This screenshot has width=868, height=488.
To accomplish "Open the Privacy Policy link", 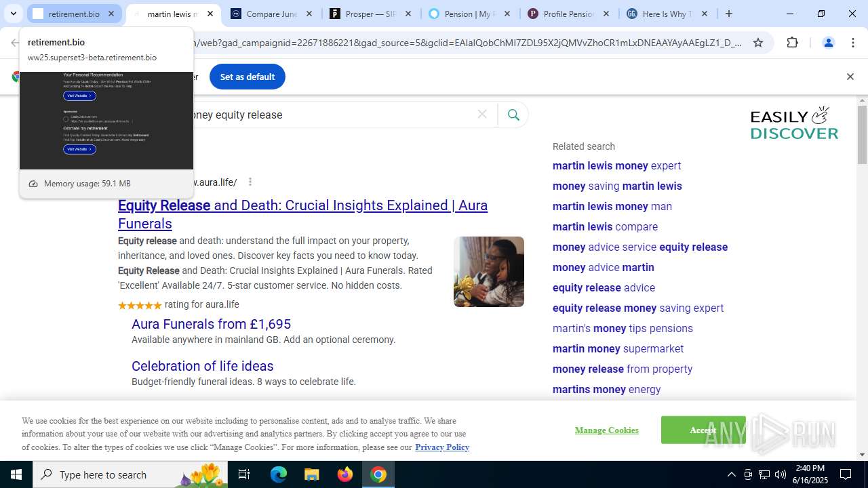I will [442, 447].
